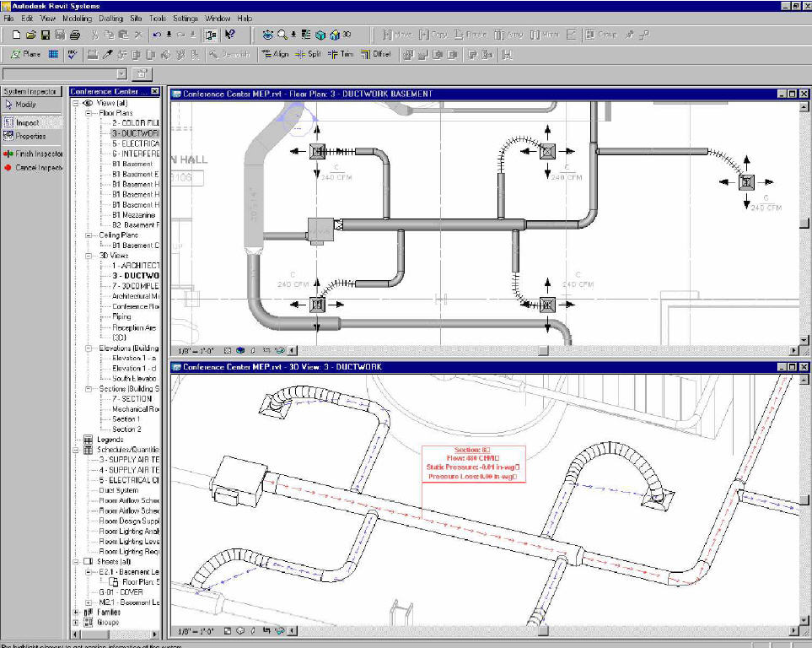
Task: Collapse the Floor Plans node
Action: 88,113
